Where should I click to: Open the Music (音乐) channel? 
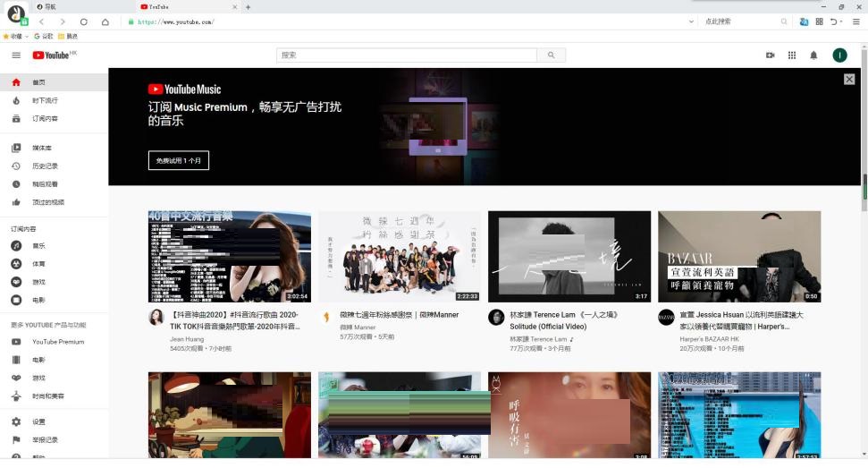tap(54, 245)
